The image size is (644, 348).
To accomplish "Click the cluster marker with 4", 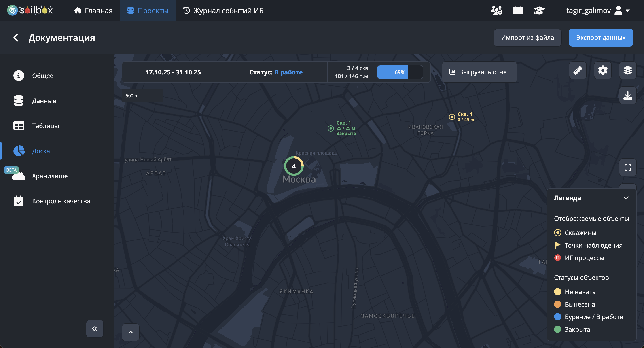I will coord(294,166).
